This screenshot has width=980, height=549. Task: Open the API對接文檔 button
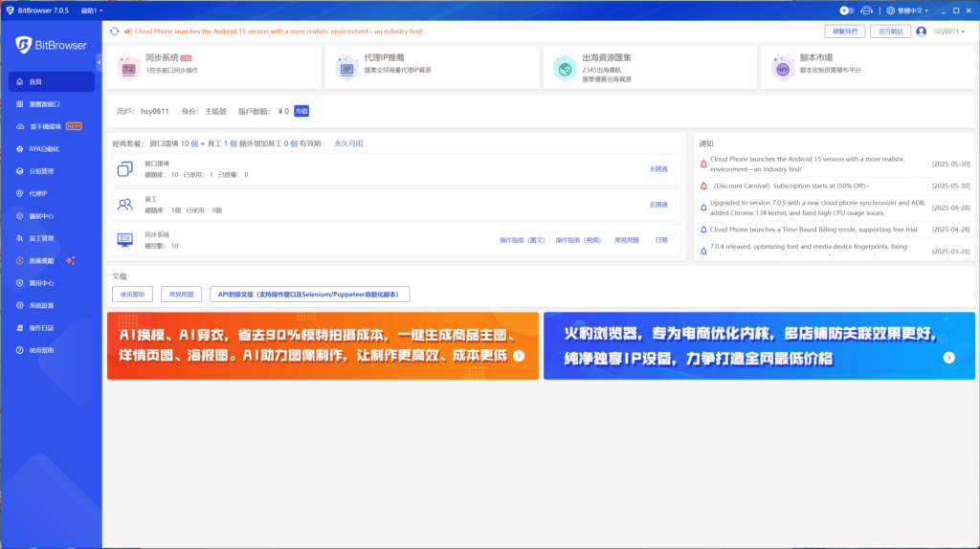pos(309,295)
